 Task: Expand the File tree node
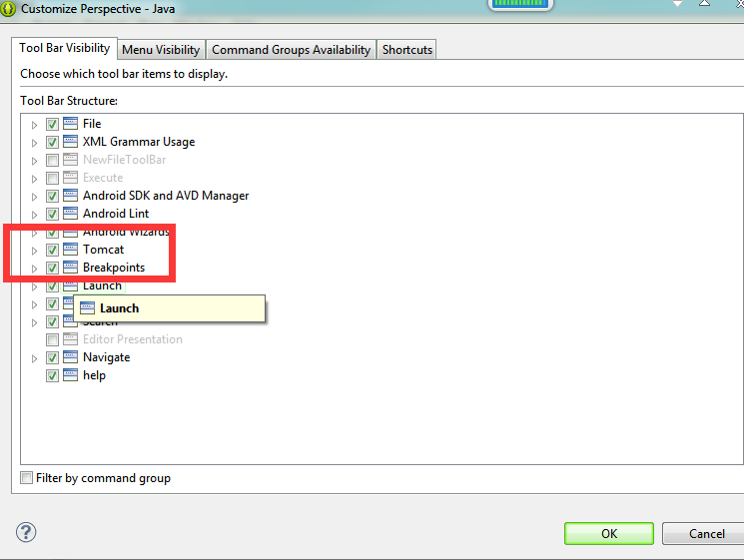click(x=34, y=125)
